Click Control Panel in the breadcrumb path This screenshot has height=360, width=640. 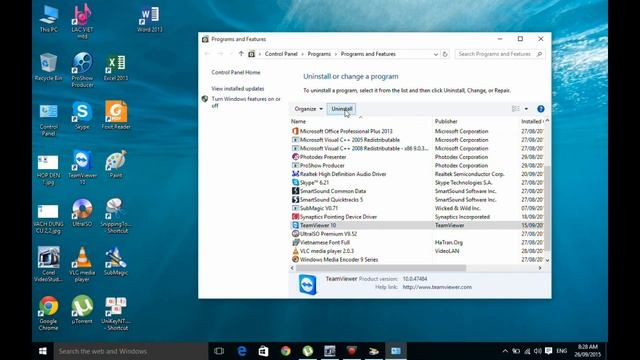click(x=281, y=54)
